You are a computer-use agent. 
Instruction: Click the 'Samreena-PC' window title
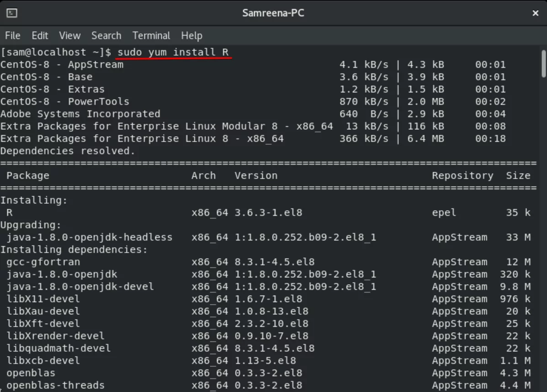coord(273,13)
